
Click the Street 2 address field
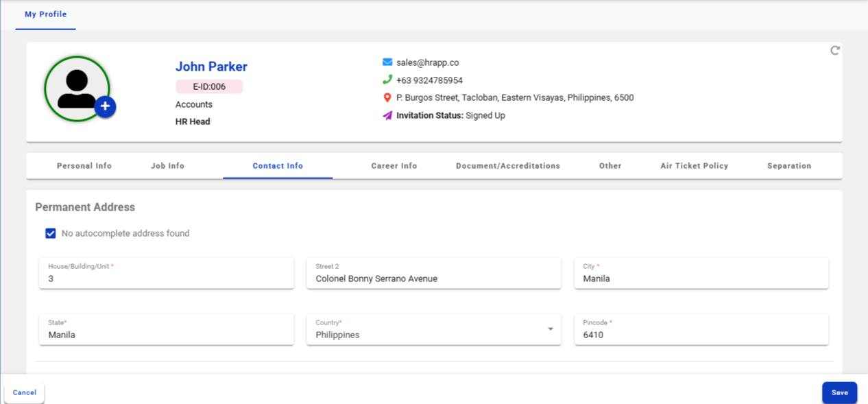(433, 278)
